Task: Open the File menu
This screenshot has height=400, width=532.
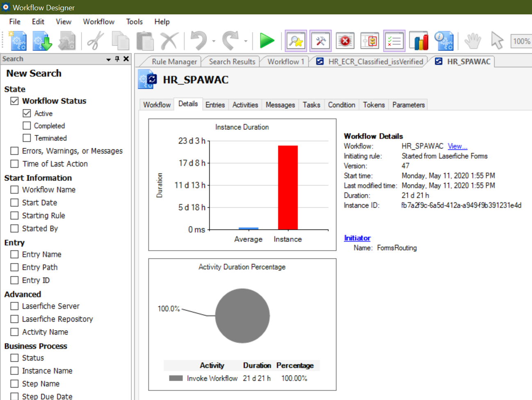Action: pos(15,22)
